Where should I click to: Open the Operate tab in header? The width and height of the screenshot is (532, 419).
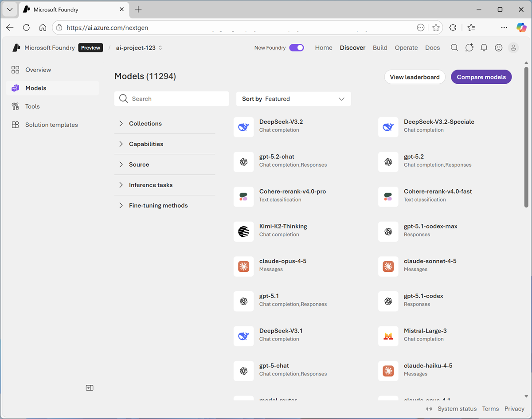pyautogui.click(x=406, y=48)
